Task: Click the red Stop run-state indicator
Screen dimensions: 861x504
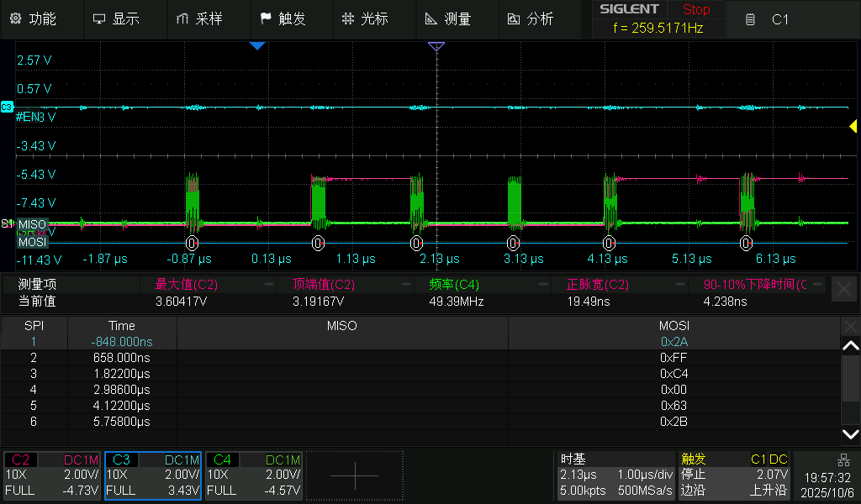Action: 695,10
